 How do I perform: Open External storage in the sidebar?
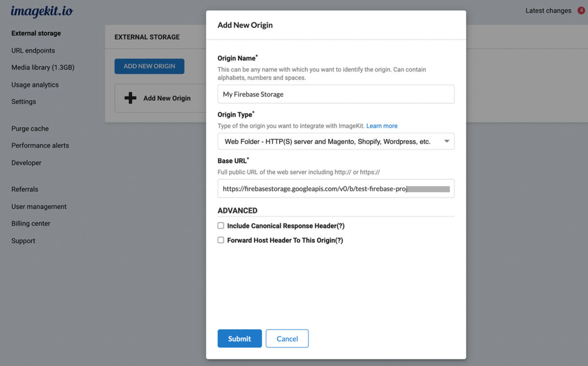pyautogui.click(x=36, y=33)
